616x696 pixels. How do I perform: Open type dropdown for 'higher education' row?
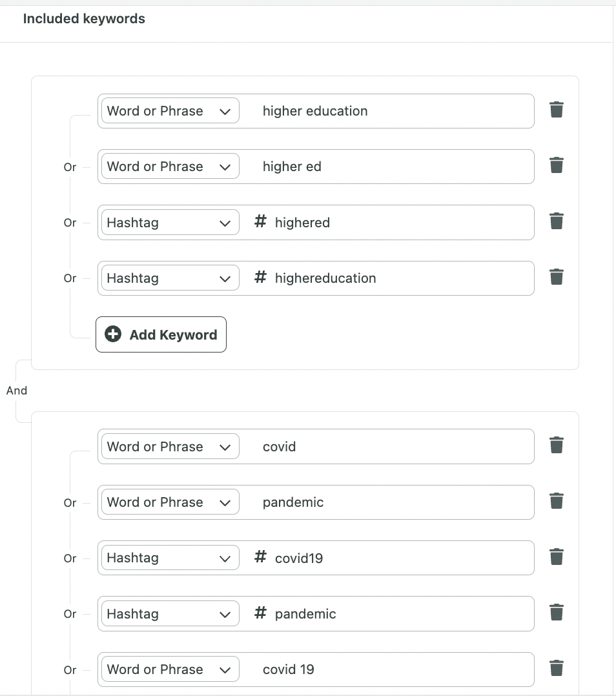(x=170, y=111)
